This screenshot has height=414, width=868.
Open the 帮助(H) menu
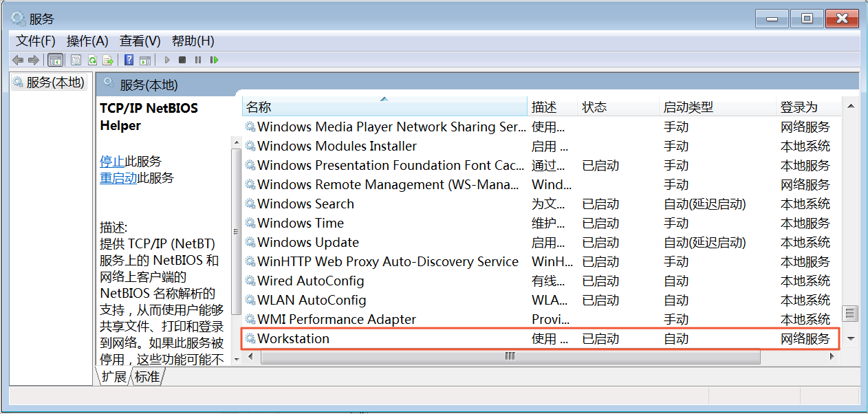tap(193, 41)
